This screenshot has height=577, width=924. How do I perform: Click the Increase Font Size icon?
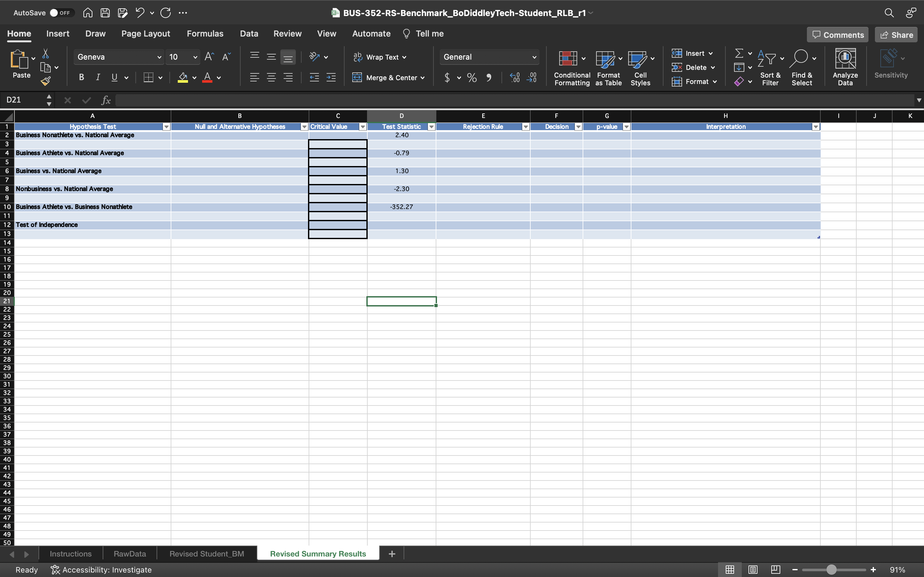(209, 57)
